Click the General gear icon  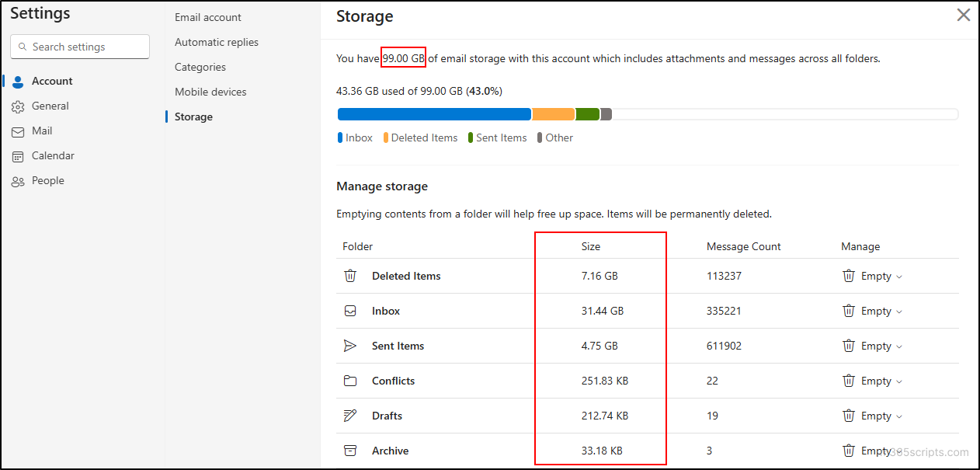pos(18,106)
